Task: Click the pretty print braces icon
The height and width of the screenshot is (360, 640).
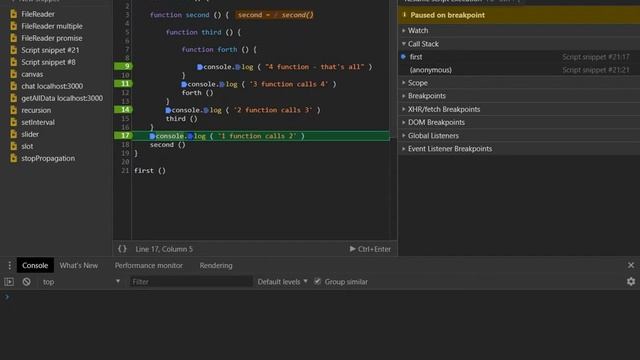Action: tap(122, 249)
